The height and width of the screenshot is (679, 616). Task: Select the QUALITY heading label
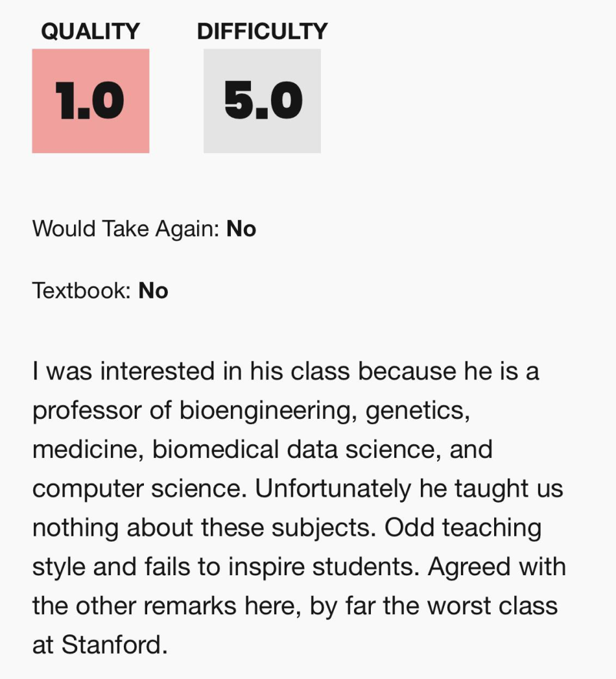pos(91,31)
